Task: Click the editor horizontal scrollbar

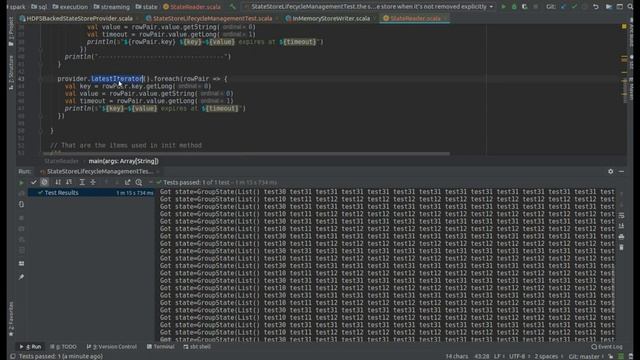Action: (247, 154)
